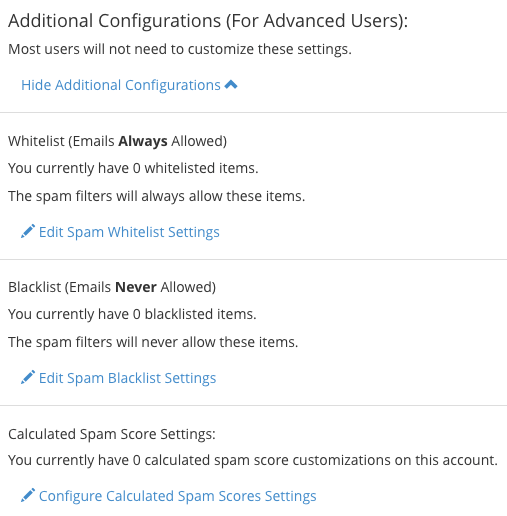Click the Blacklist section heading
The height and width of the screenshot is (516, 507).
112,287
